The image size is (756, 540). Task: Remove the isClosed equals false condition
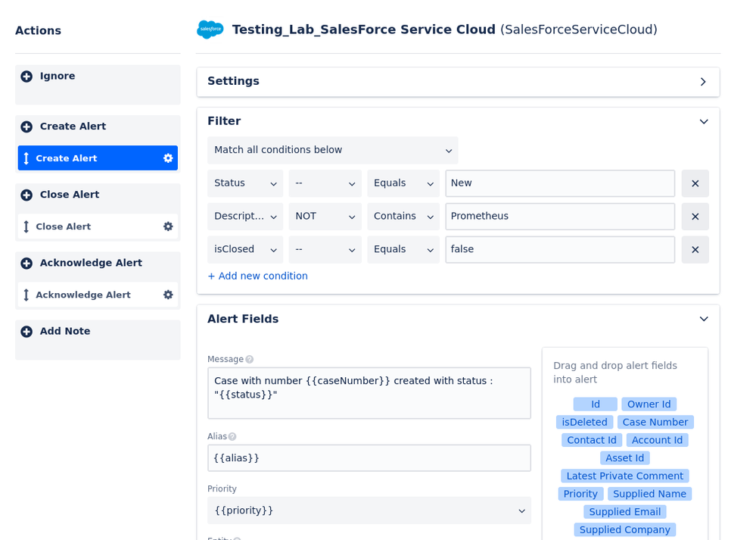695,249
